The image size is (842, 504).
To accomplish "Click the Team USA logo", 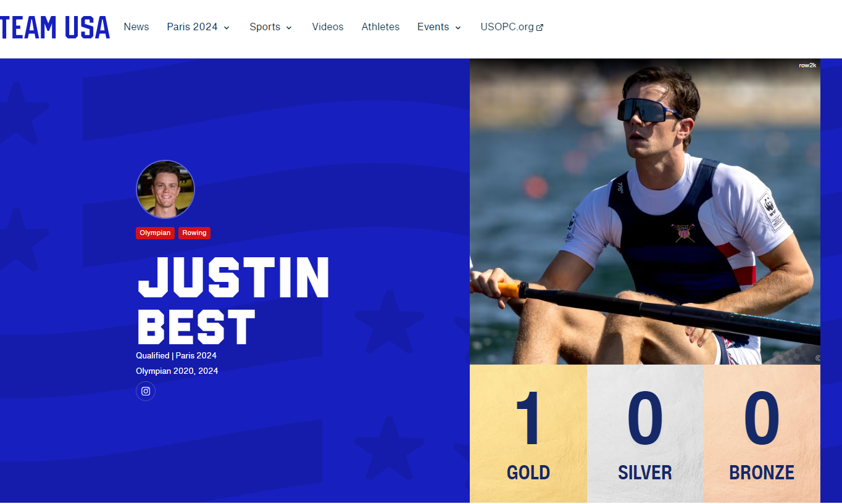I will click(x=55, y=27).
